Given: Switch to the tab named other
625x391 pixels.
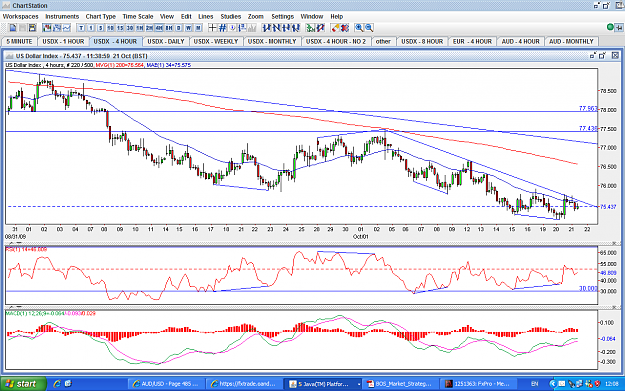Looking at the screenshot, I should coord(383,41).
